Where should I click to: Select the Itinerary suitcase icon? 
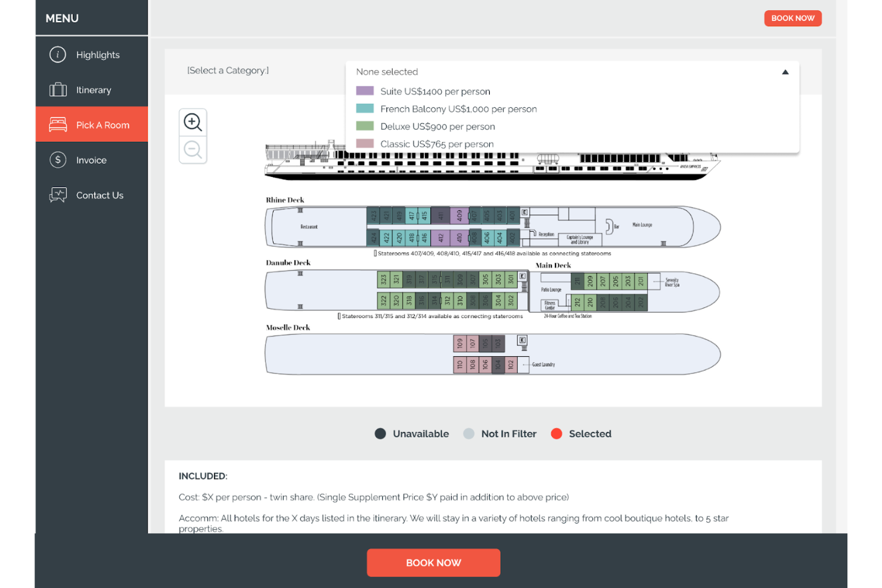coord(58,89)
